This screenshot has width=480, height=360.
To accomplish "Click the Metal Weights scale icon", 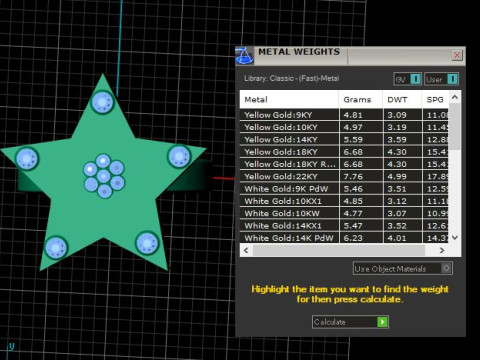I will [244, 56].
